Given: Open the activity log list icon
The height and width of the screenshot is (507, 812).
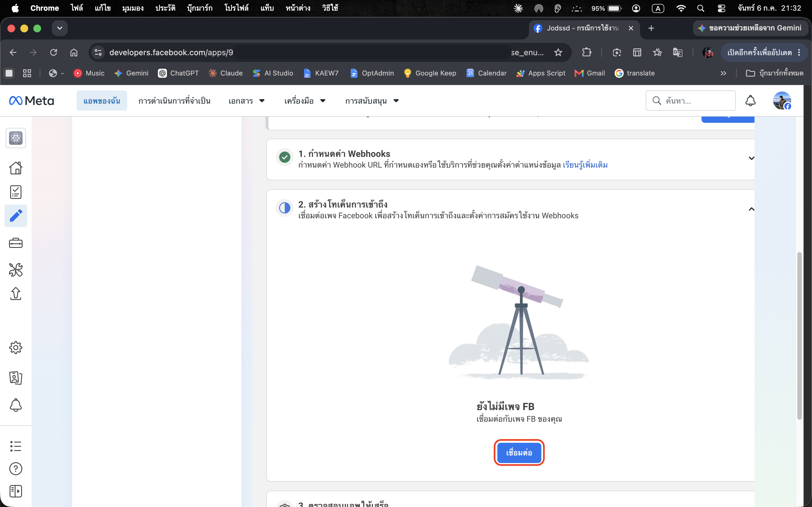Looking at the screenshot, I should (16, 446).
